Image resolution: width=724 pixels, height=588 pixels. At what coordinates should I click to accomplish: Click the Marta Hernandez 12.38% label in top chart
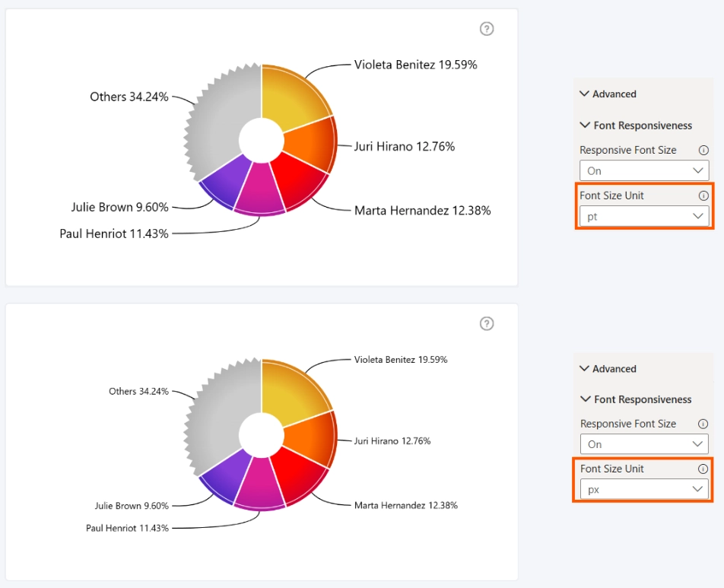423,211
